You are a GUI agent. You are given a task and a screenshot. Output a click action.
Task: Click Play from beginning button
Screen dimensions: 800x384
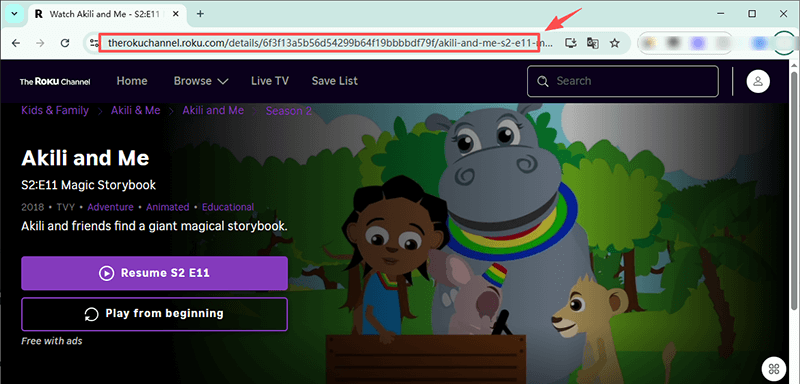[x=155, y=314]
